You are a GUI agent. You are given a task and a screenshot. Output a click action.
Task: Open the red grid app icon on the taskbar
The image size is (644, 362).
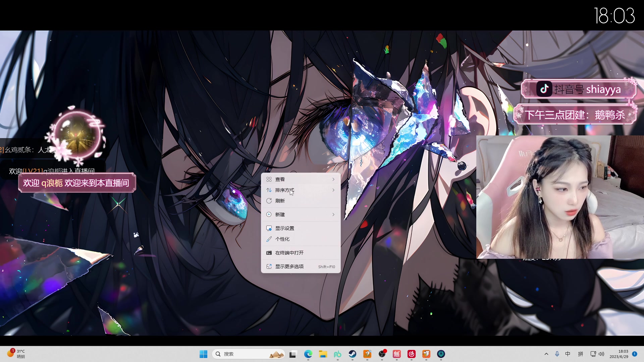pyautogui.click(x=397, y=354)
